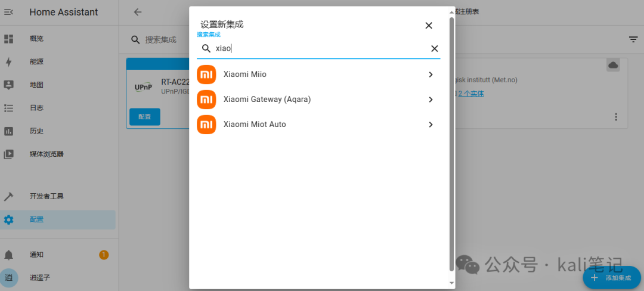Collapse the Home Assistant sidebar menu icon

pos(8,13)
